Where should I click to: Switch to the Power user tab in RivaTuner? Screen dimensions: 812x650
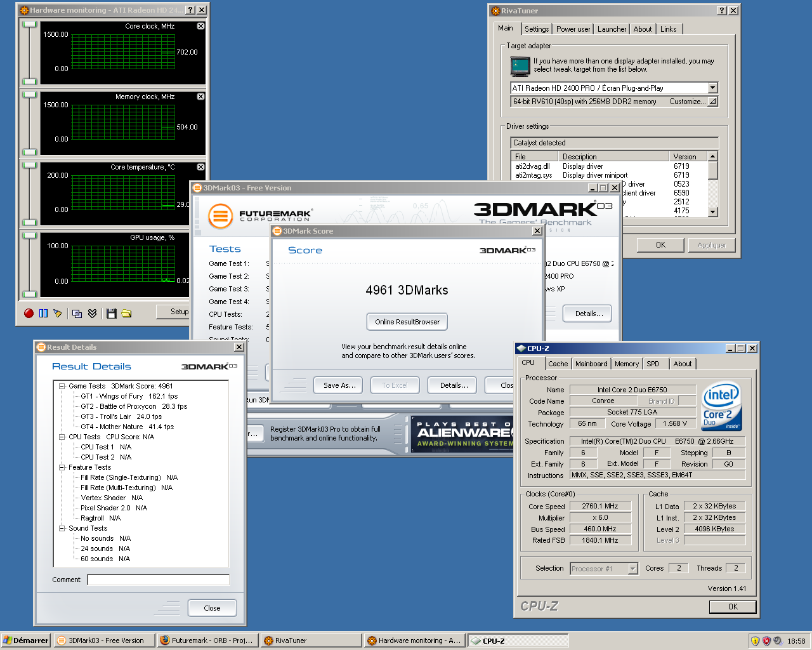(x=573, y=29)
